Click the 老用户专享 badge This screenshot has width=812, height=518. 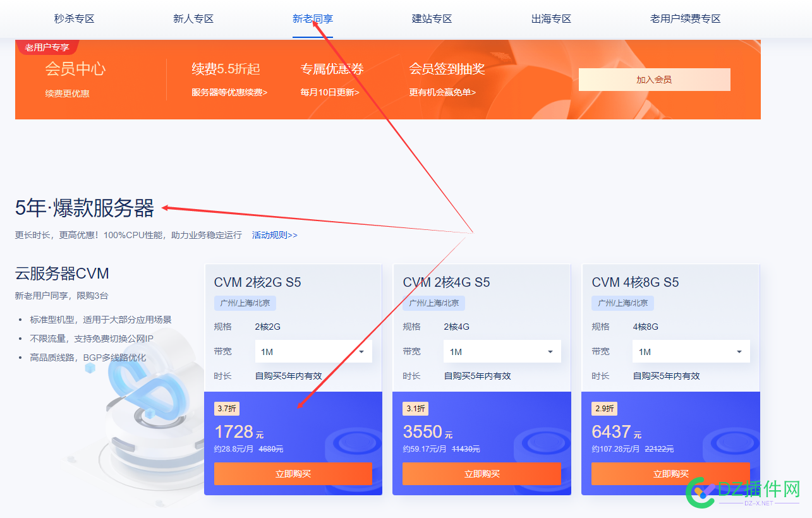47,47
